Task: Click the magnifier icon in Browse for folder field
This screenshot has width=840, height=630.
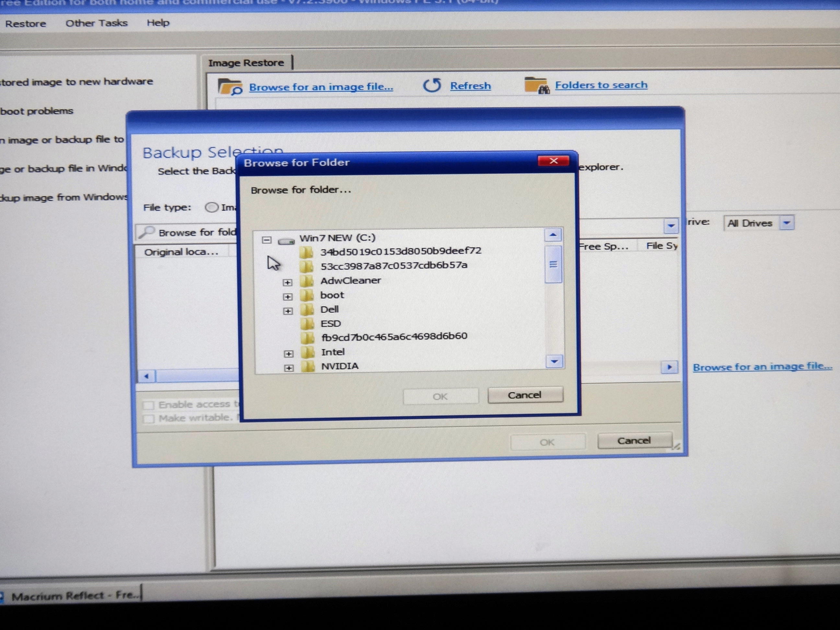Action: click(146, 232)
